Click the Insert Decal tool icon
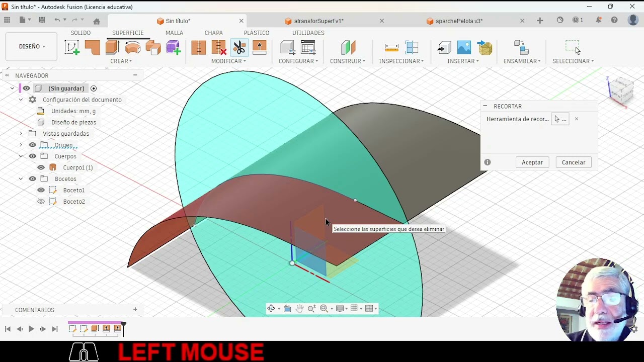 click(485, 48)
